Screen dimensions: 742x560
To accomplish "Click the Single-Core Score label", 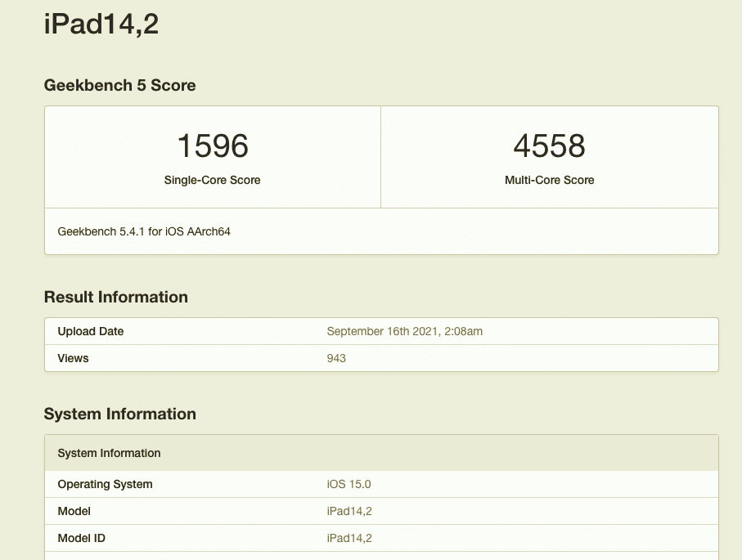I will (212, 180).
